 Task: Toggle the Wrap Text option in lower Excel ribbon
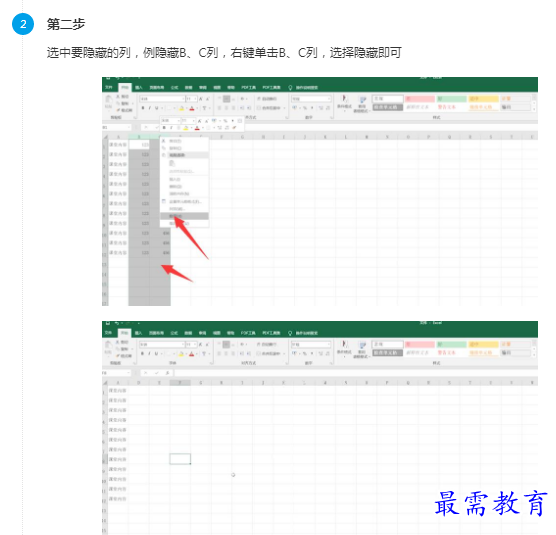(x=267, y=344)
